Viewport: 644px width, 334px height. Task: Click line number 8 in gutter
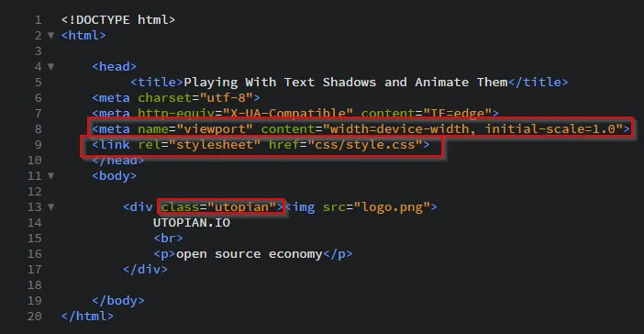pos(39,129)
